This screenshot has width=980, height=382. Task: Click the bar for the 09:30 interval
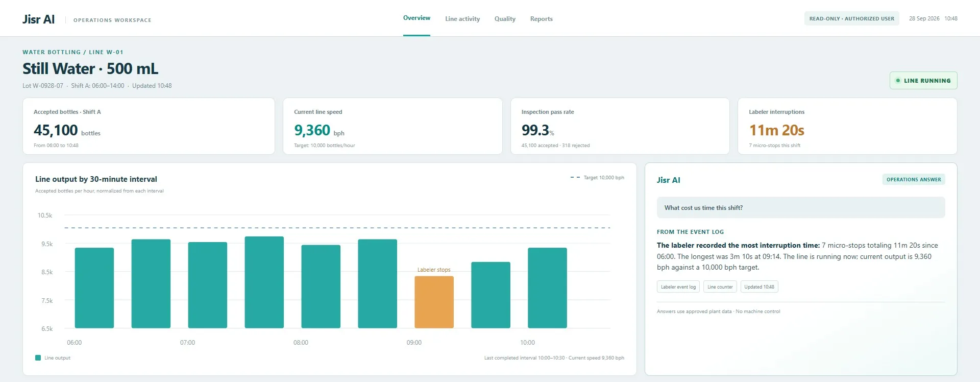491,295
